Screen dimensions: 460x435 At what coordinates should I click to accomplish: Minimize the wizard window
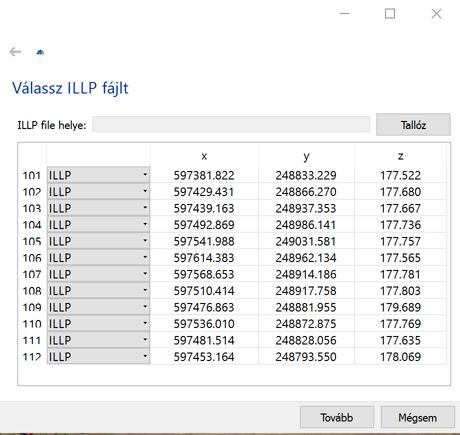tap(344, 14)
